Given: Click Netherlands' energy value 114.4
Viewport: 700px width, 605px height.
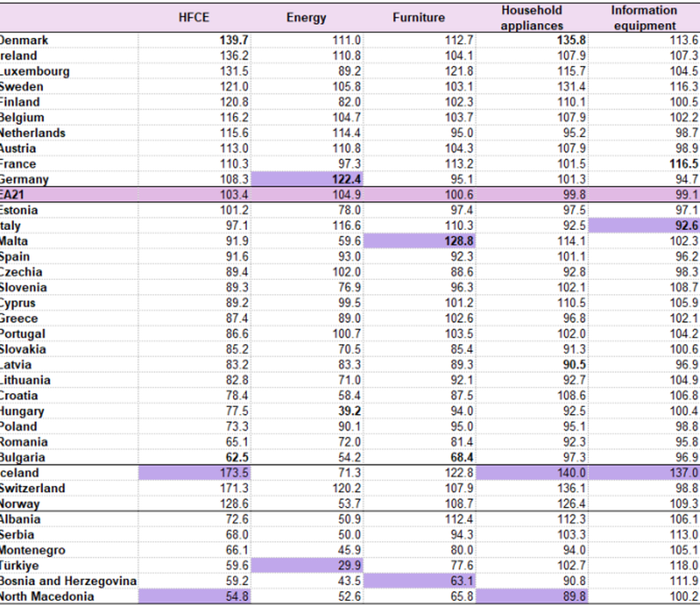Looking at the screenshot, I should pos(347,133).
